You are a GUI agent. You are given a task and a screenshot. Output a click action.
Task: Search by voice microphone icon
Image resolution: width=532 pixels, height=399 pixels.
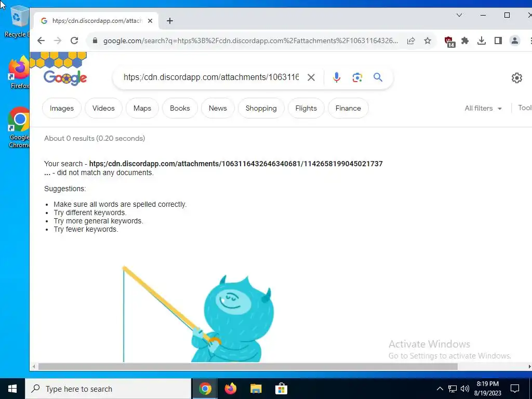click(336, 78)
